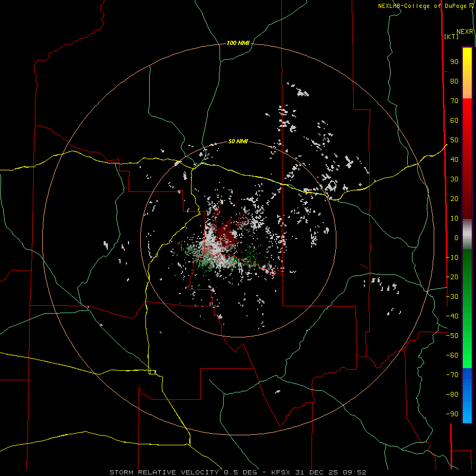
Task: Click the 50 value on the velocity scale
Action: click(454, 140)
